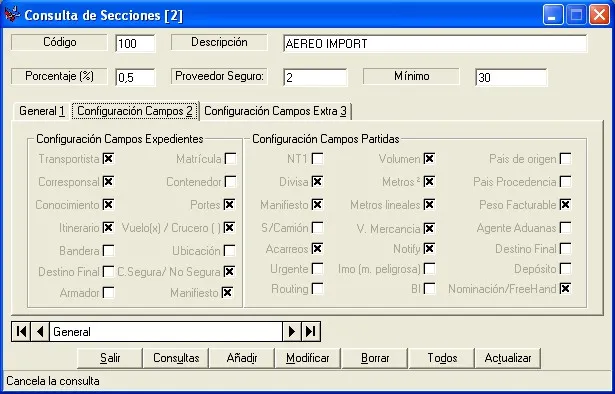This screenshot has height=394, width=615.
Task: Open the Configuración Campos Extra 3 tab
Action: pyautogui.click(x=275, y=111)
